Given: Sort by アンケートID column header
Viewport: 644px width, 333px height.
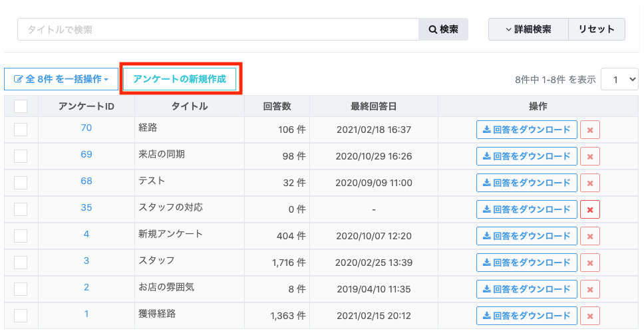Looking at the screenshot, I should tap(86, 106).
